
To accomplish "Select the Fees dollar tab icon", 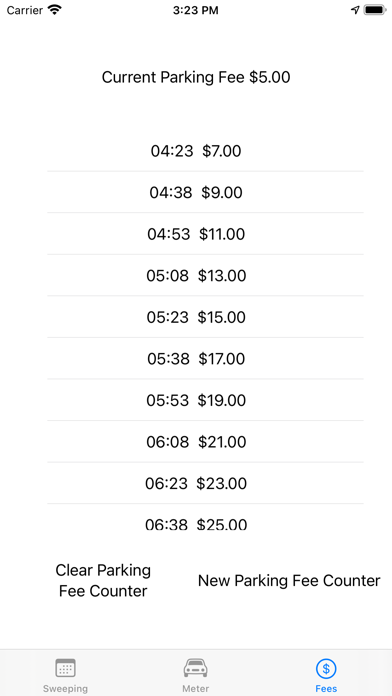I will [326, 668].
